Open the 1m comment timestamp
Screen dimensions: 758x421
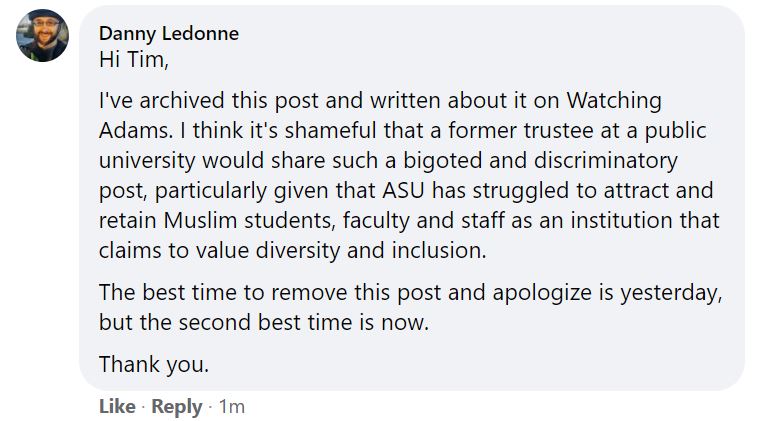pyautogui.click(x=232, y=407)
